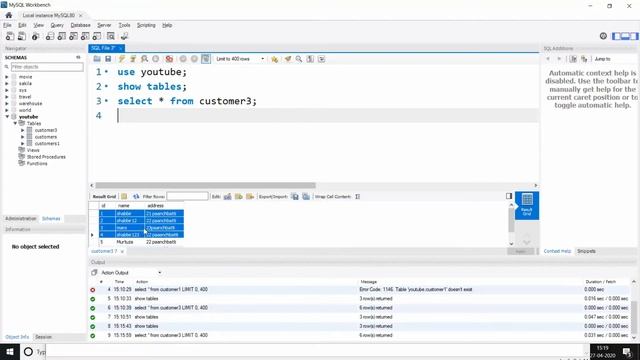Expand the sakila schema node
This screenshot has height=360, width=640.
tap(7, 83)
